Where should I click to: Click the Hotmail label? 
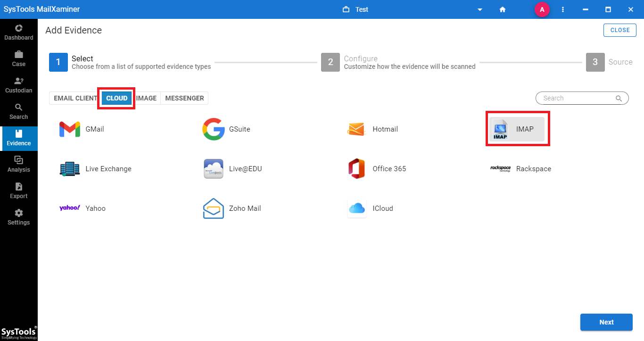(x=385, y=129)
